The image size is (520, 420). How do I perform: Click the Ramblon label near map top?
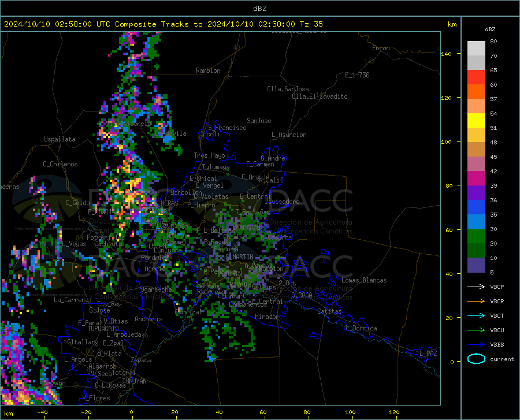pos(208,70)
